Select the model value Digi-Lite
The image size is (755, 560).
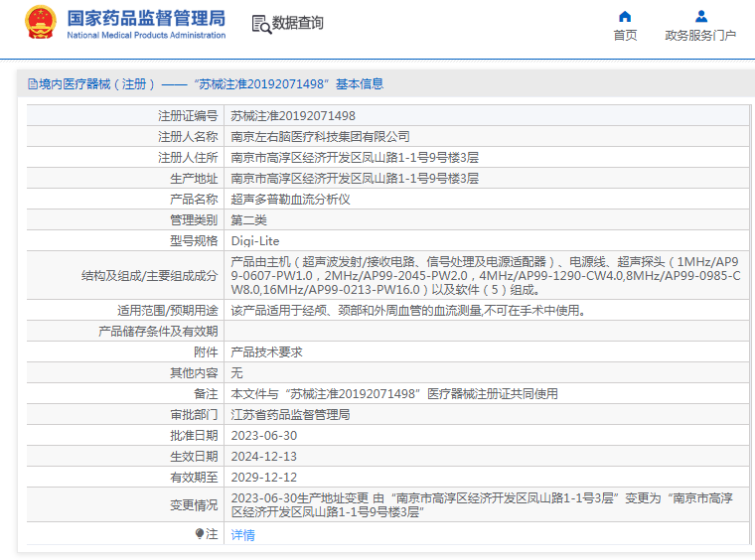(x=255, y=240)
